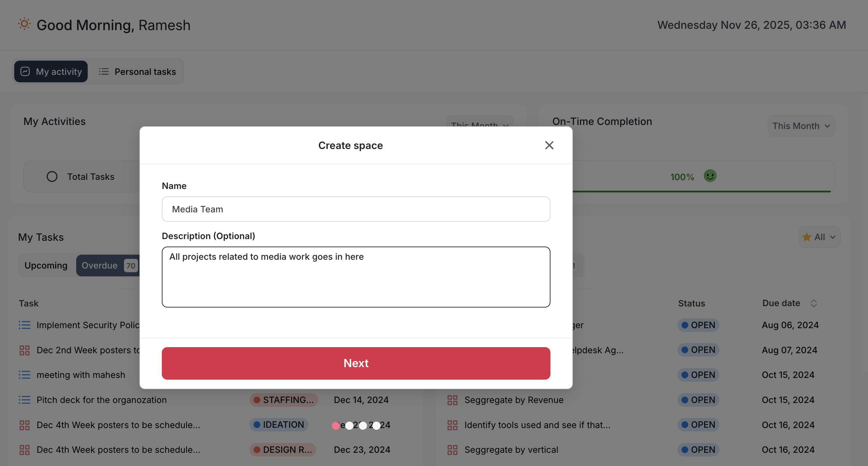Switch to Personal tasks tab
868x466 pixels.
click(x=137, y=71)
